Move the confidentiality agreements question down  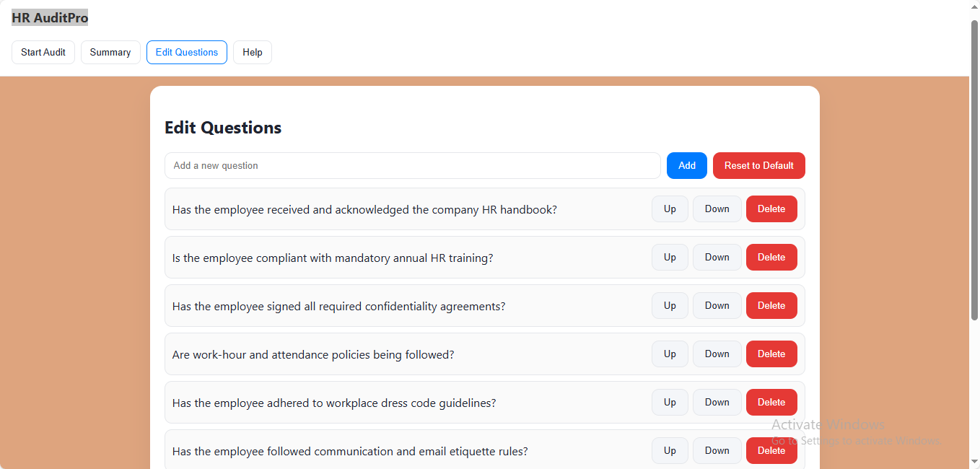(717, 306)
